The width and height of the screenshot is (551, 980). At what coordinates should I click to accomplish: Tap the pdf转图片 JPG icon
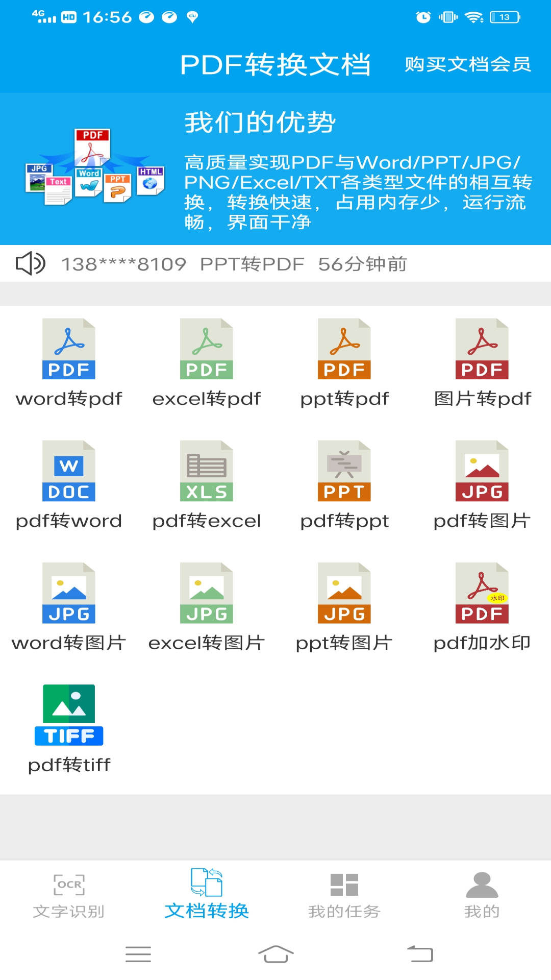pyautogui.click(x=482, y=471)
